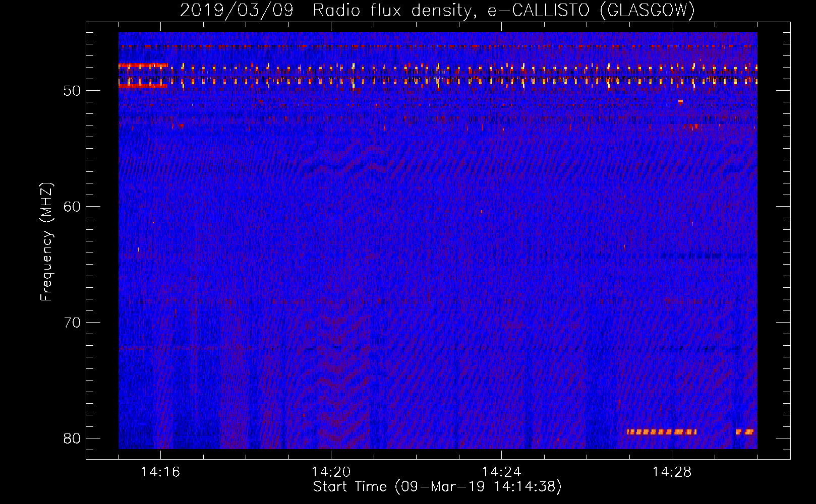Viewport: 816px width, 504px height.
Task: Click the 80 frequency tick label
Action: point(72,438)
